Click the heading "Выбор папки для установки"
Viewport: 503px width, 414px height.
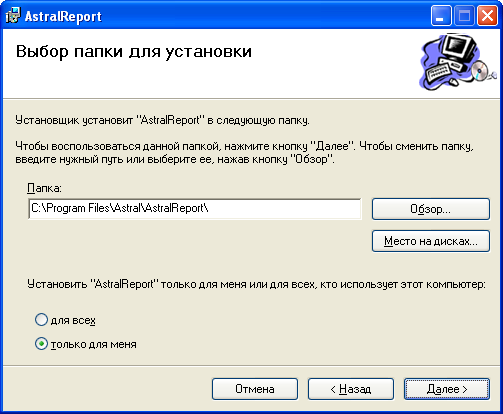(x=134, y=52)
